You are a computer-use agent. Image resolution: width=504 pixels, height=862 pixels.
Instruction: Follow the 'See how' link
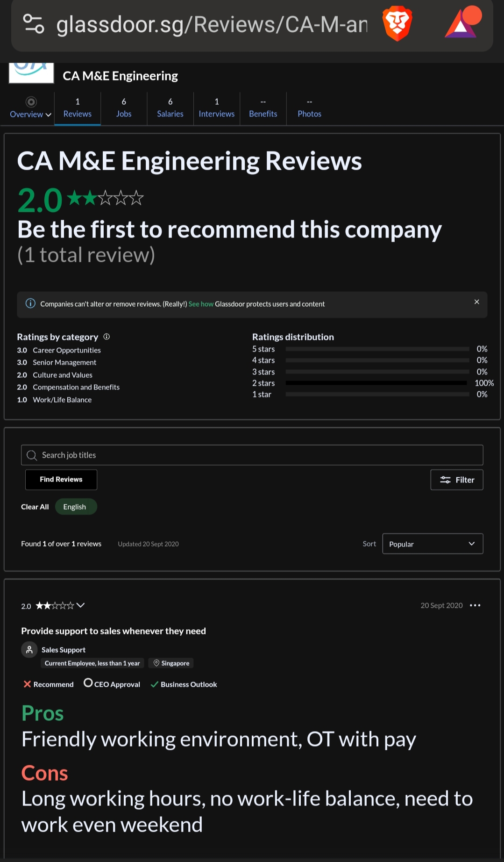click(201, 304)
